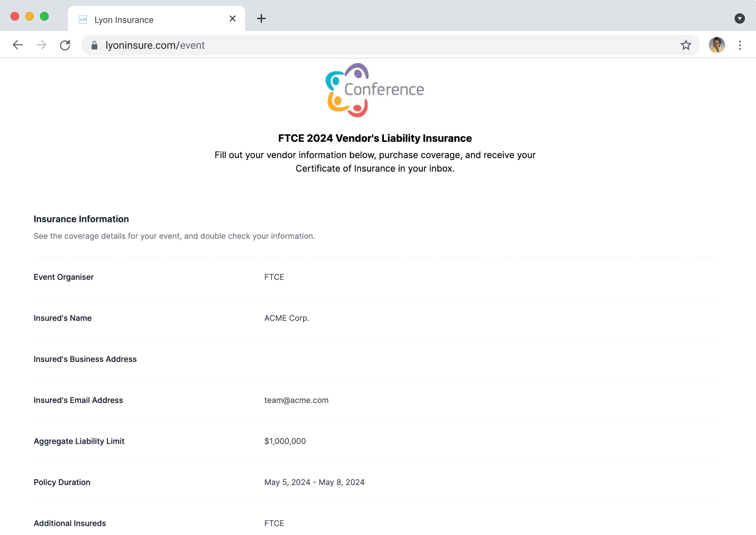The image size is (756, 535).
Task: Click the browser forward arrow
Action: (41, 45)
